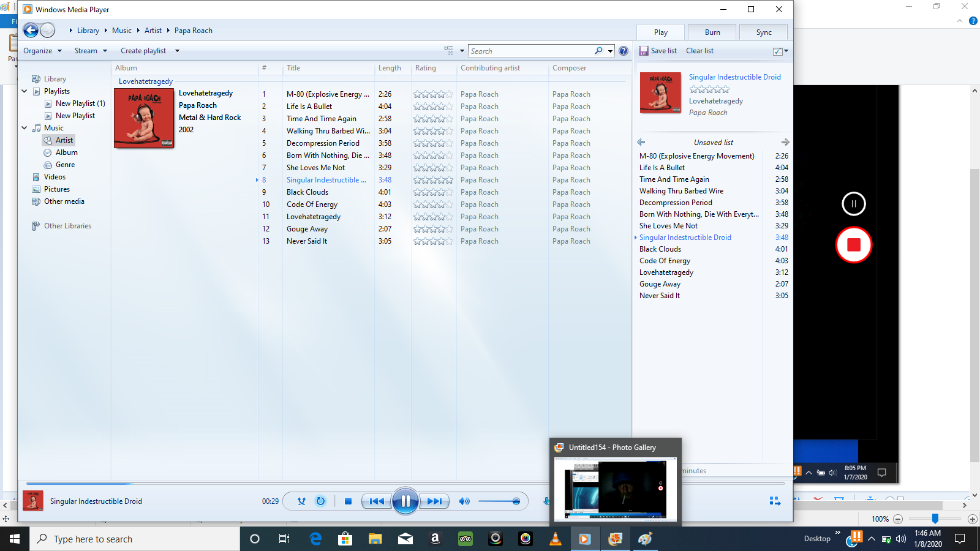The width and height of the screenshot is (980, 551).
Task: Toggle repeat playback
Action: (320, 501)
